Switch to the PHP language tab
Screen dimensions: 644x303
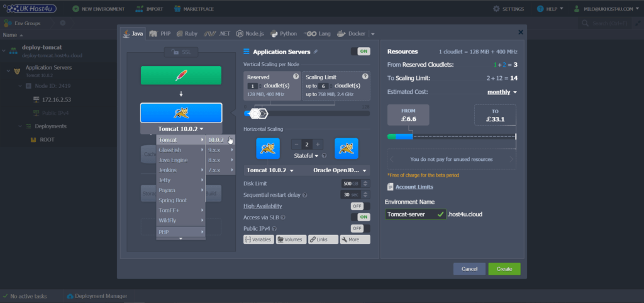160,34
